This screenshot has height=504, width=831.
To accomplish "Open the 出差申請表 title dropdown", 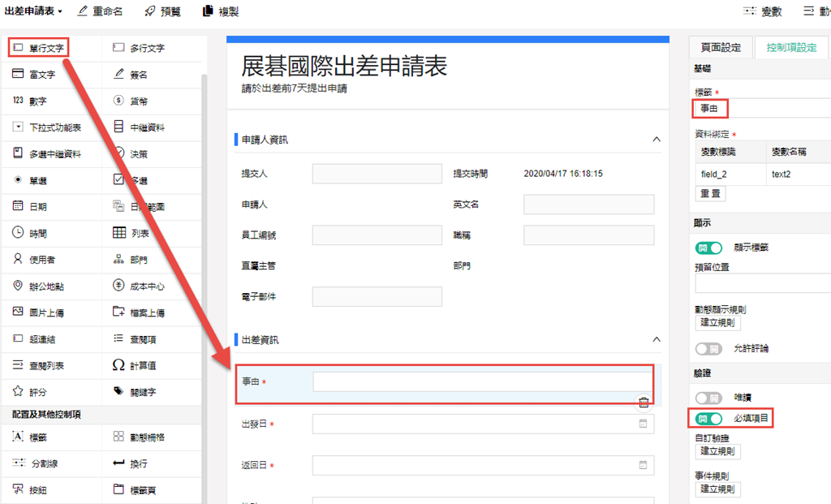I will [34, 11].
